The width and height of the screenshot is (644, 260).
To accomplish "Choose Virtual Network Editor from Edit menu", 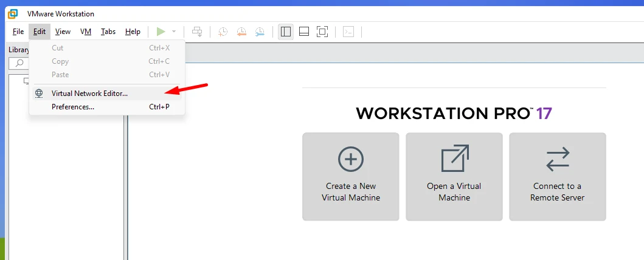I will (107, 94).
